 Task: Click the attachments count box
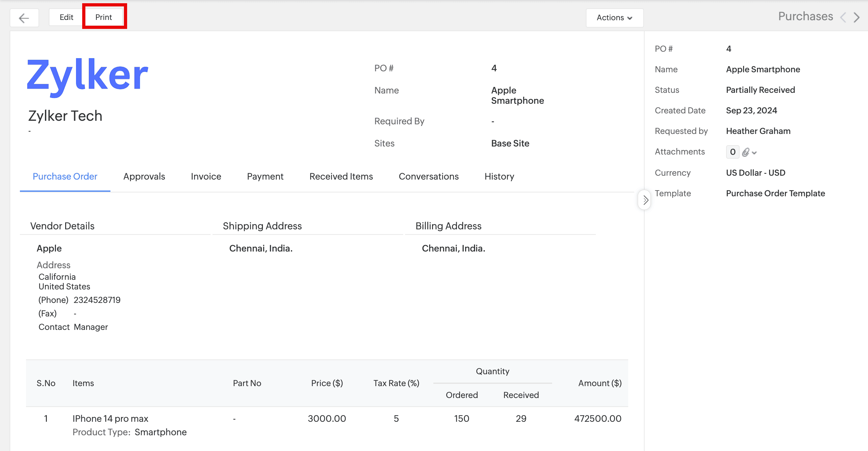pos(732,152)
